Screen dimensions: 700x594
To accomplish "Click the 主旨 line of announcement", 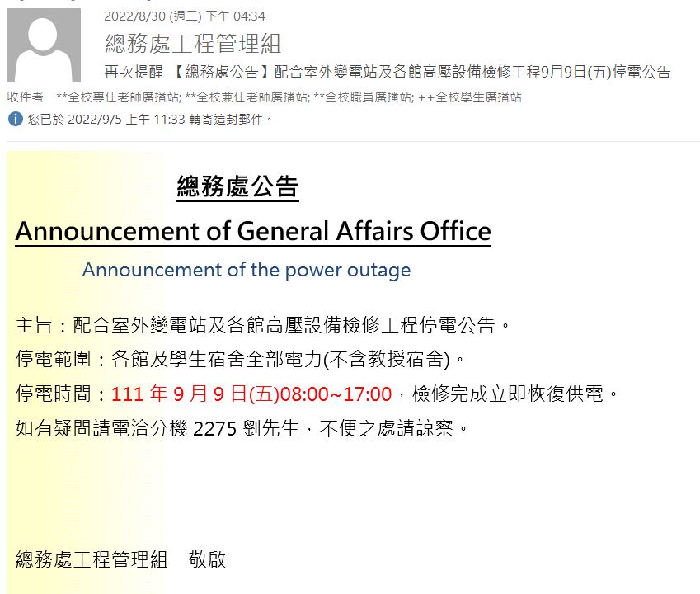I will [x=263, y=325].
